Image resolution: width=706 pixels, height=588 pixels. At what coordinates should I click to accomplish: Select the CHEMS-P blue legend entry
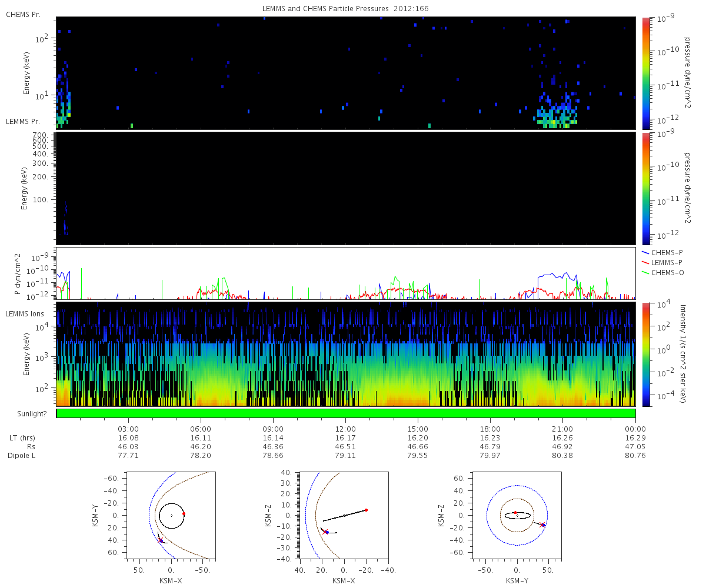[662, 252]
